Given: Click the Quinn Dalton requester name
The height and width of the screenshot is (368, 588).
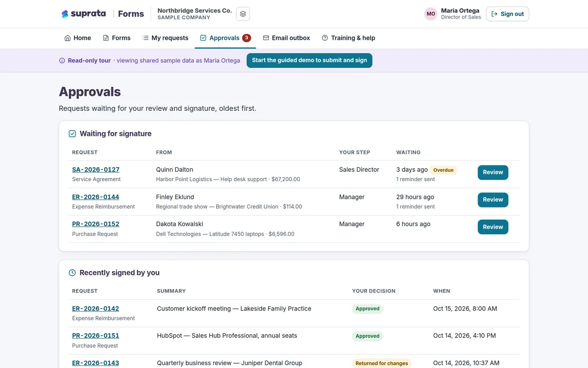Looking at the screenshot, I should [174, 169].
